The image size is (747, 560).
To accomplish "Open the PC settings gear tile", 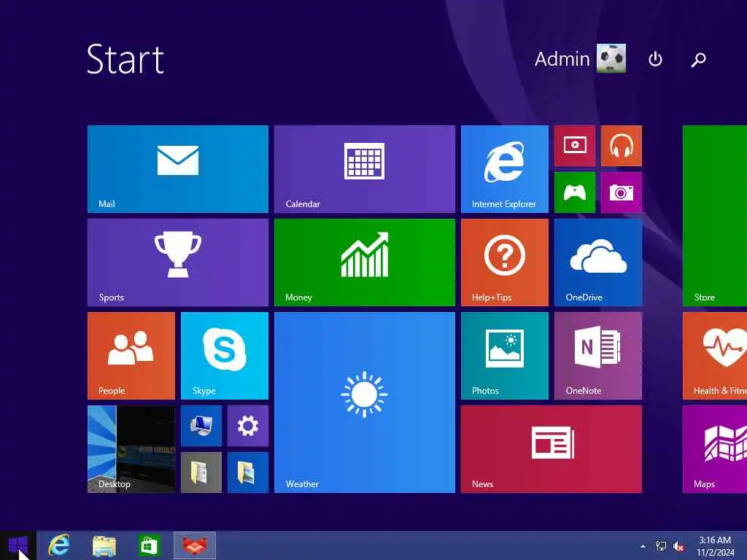I will (x=248, y=426).
